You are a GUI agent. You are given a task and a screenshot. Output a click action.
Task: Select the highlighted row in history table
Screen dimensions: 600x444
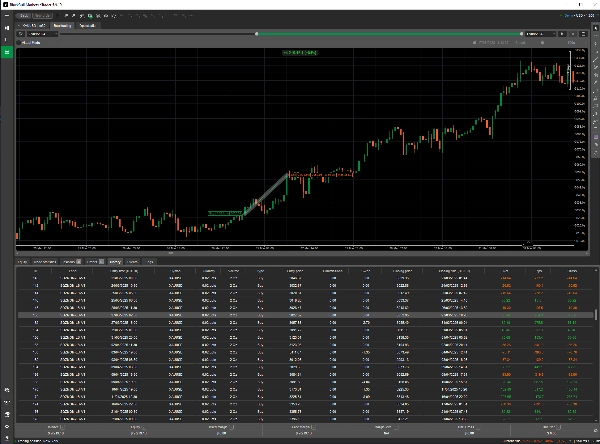click(x=305, y=315)
